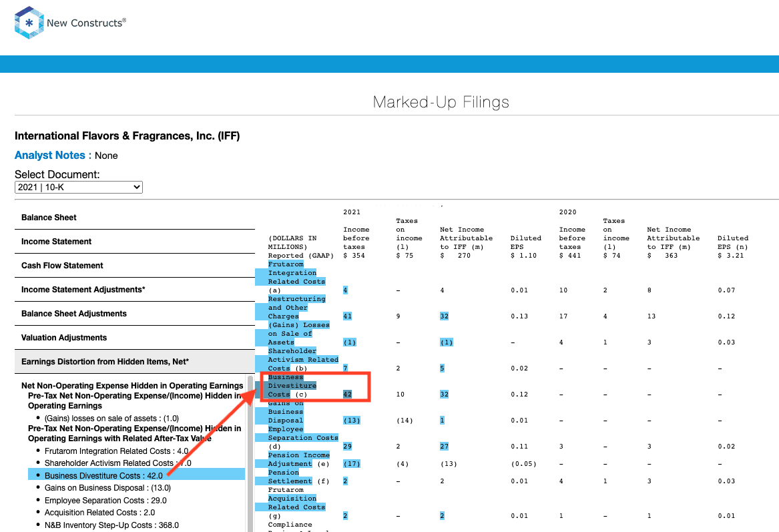Click highlighted value 42 in filing table
Image resolution: width=779 pixels, height=532 pixels.
coord(347,394)
